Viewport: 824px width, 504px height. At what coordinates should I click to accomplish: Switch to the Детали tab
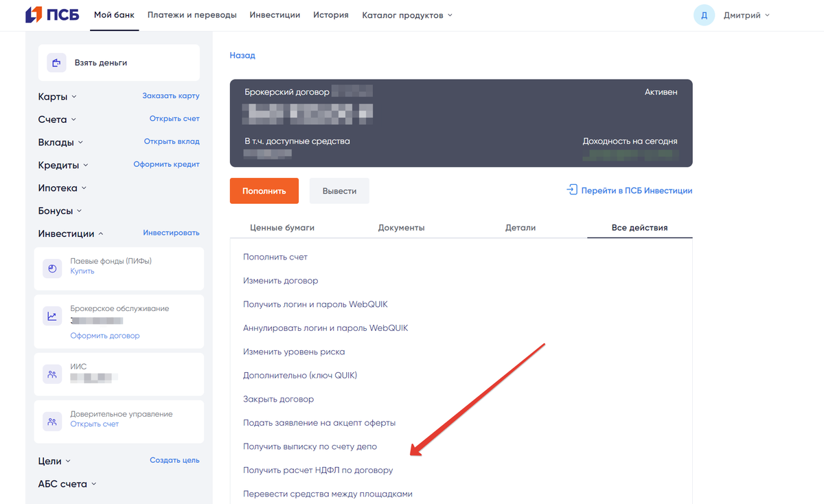520,227
